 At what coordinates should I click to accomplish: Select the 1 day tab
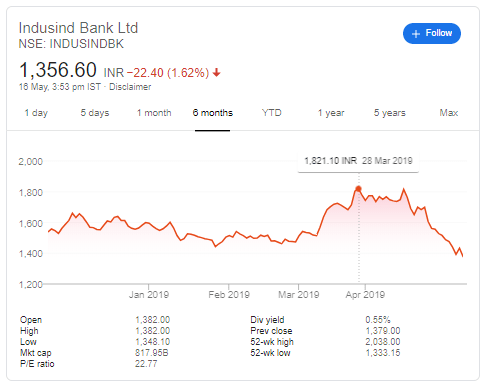[x=36, y=113]
